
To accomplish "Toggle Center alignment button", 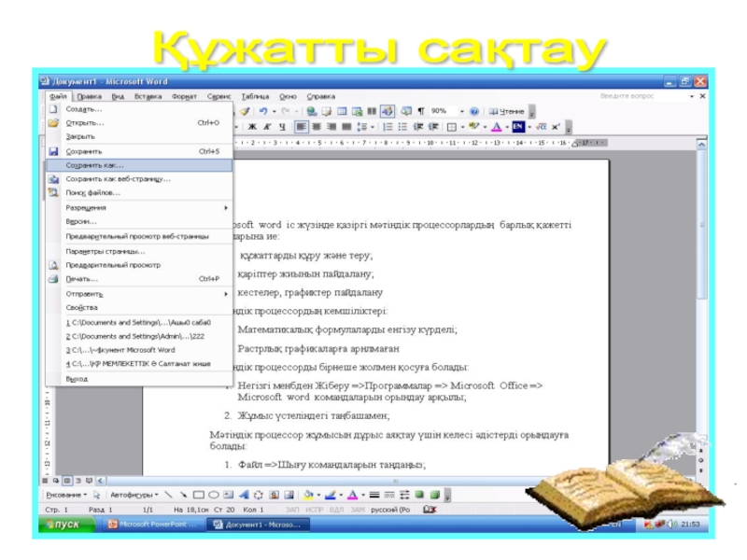I will pos(317,127).
